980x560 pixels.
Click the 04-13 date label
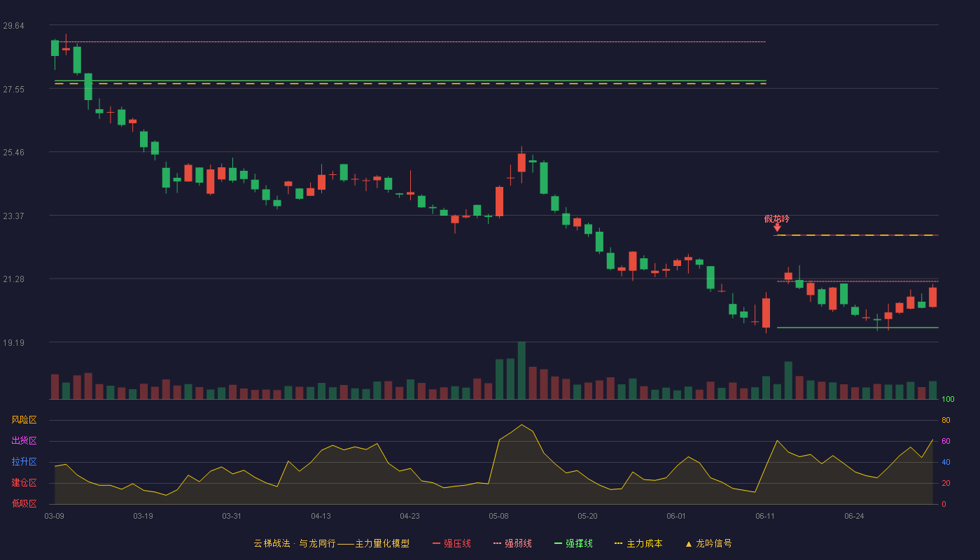tap(321, 516)
